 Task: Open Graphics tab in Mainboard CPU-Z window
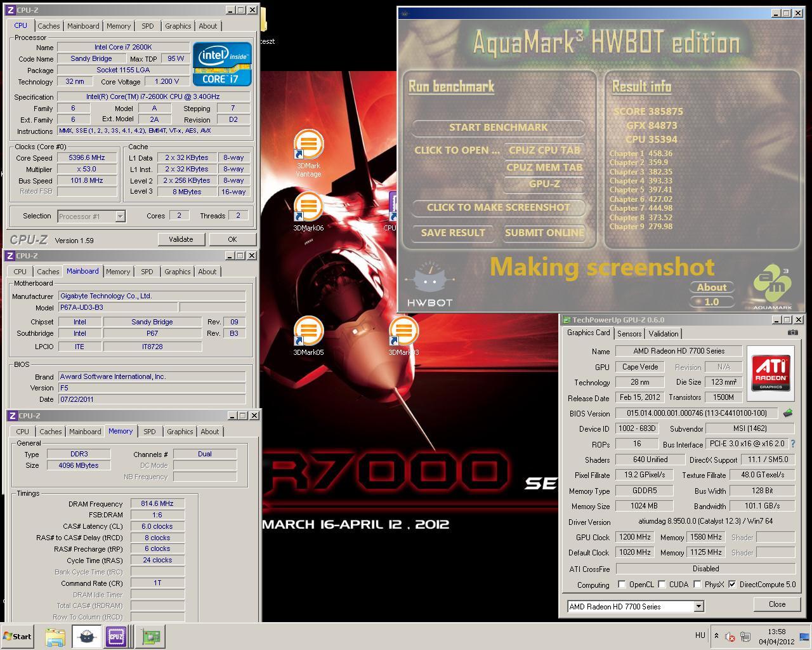pos(177,272)
